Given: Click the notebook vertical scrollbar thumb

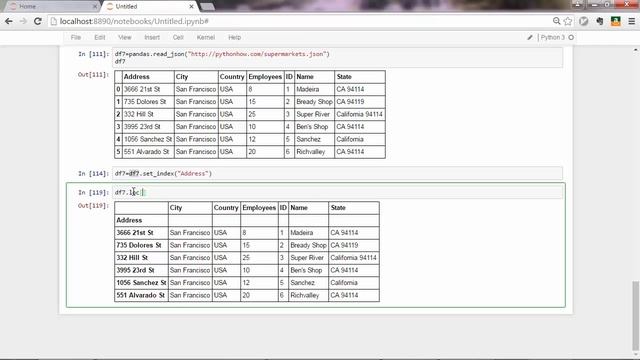Looking at the screenshot, I should 635,316.
